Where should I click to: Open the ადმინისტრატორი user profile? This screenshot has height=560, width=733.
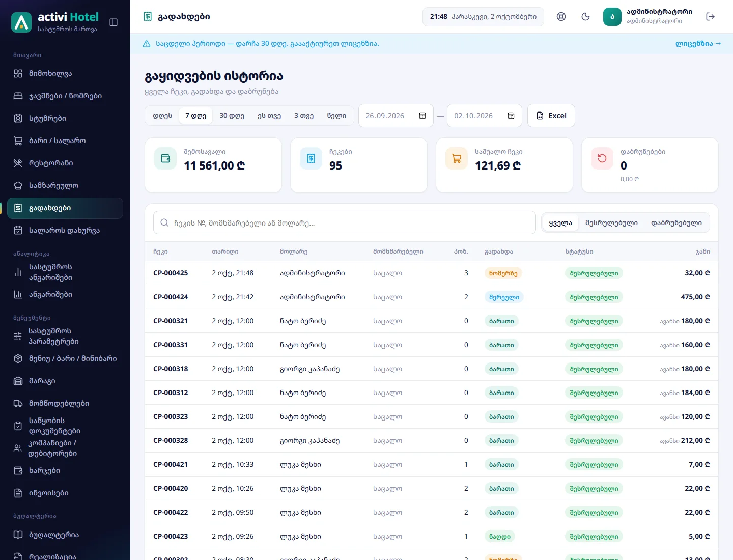648,17
